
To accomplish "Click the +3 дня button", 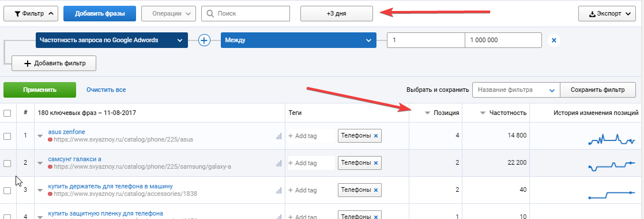I will point(337,14).
